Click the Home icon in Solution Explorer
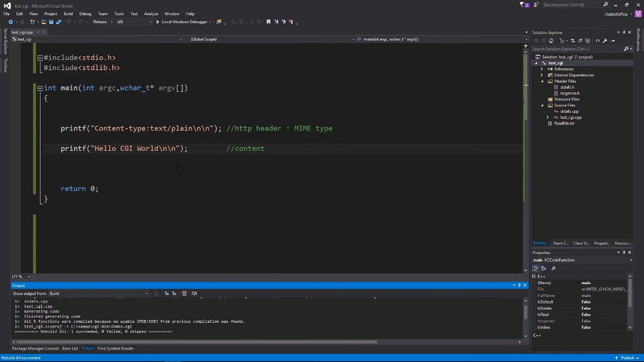 (x=551, y=41)
